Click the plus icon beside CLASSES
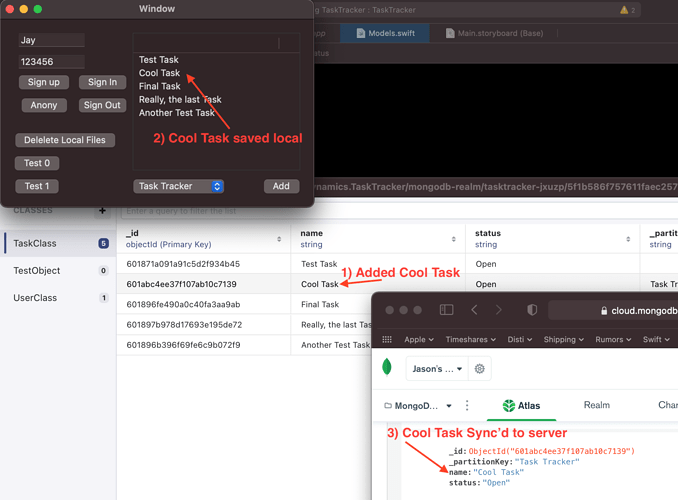Viewport: 678px width, 500px height. click(x=102, y=211)
